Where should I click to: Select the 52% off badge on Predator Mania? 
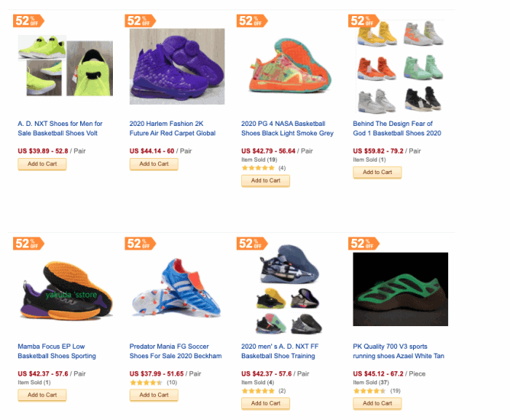point(140,243)
